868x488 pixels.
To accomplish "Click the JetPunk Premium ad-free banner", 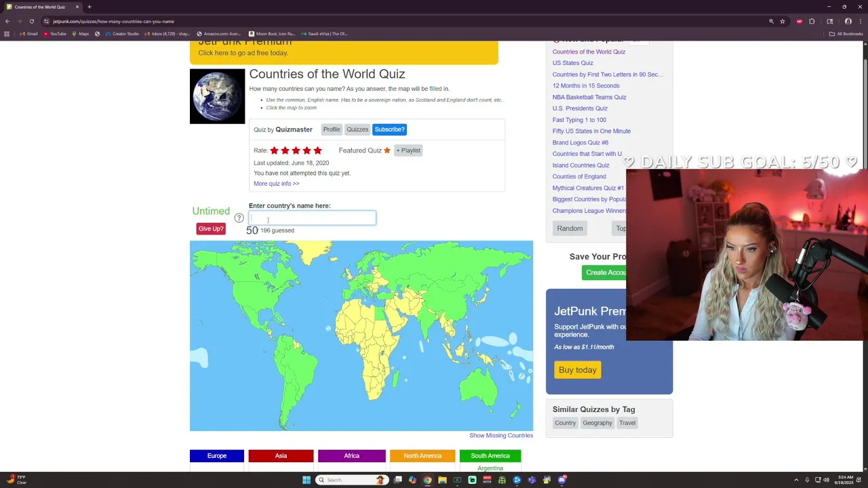I will click(x=344, y=52).
